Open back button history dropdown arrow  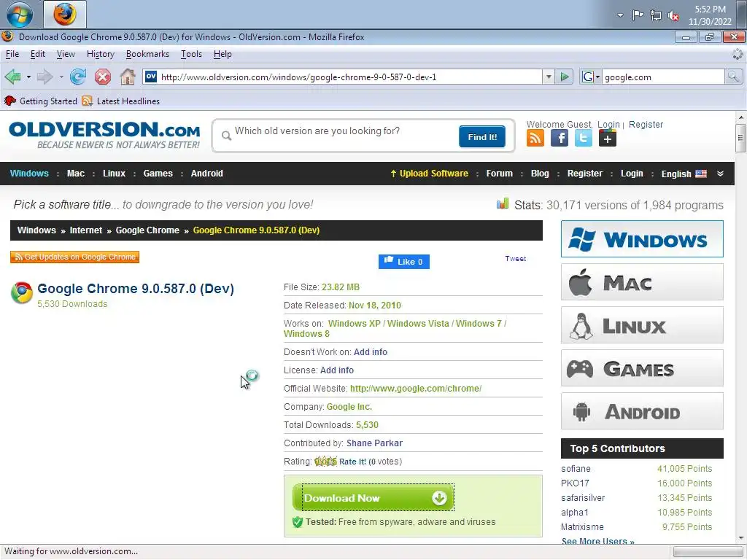[x=28, y=77]
